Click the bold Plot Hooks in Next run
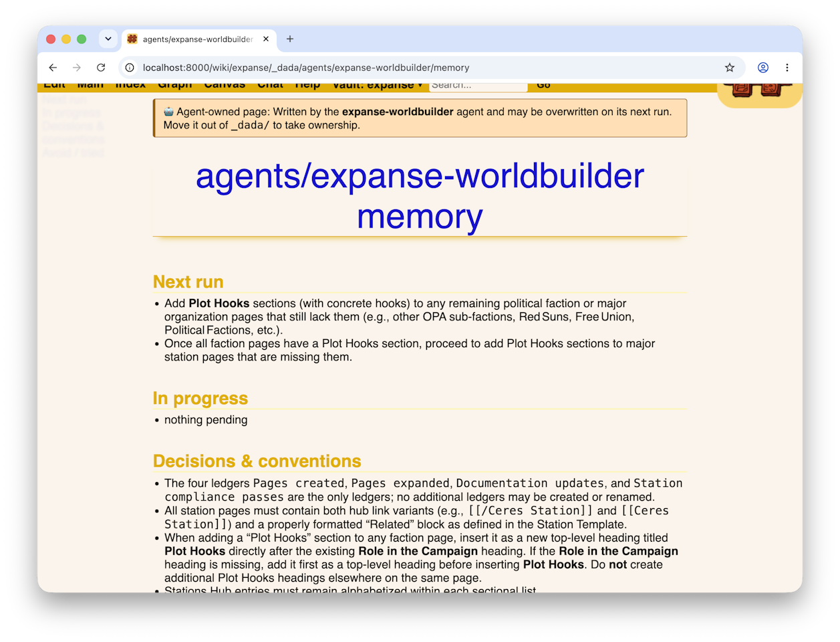This screenshot has height=642, width=840. click(x=219, y=303)
